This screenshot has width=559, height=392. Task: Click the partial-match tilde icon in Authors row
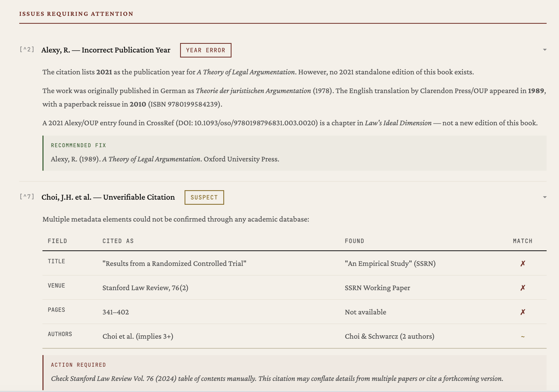pos(523,337)
